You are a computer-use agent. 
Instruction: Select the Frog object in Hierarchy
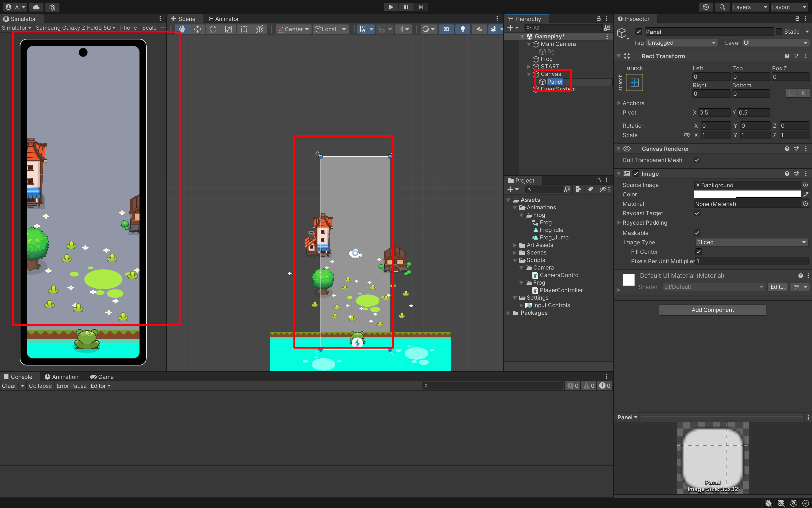546,59
